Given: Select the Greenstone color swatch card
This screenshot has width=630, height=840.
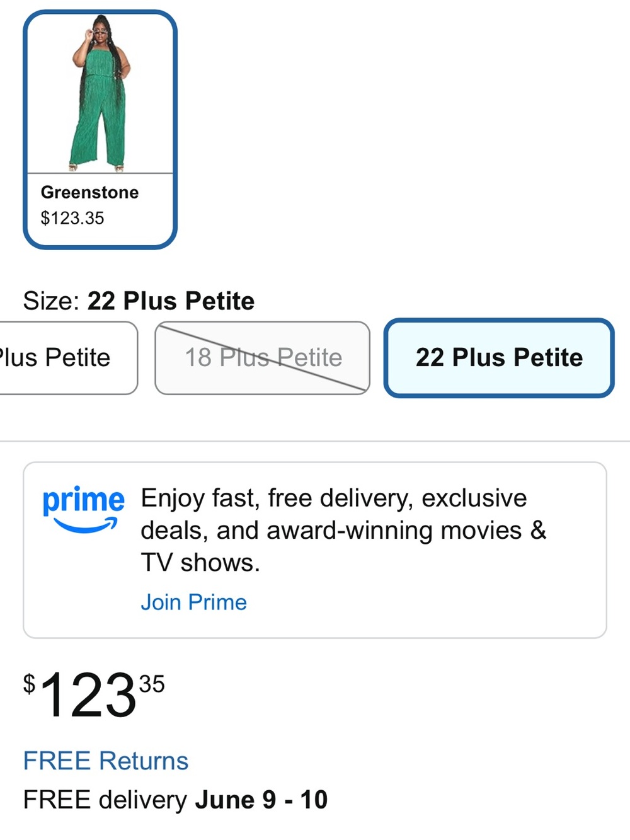Looking at the screenshot, I should pyautogui.click(x=100, y=129).
